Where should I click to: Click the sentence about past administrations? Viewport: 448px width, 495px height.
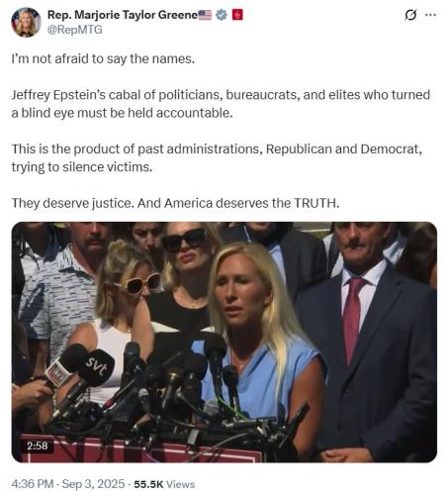tap(217, 158)
